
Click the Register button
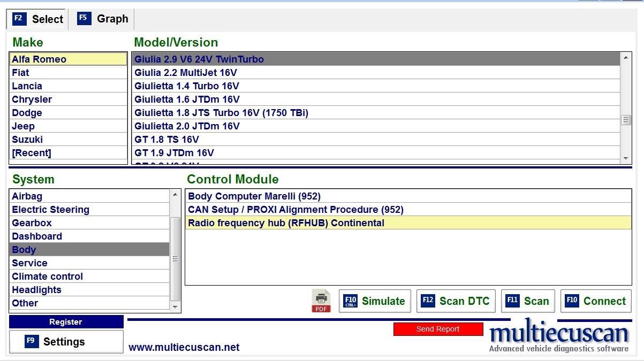pos(66,322)
